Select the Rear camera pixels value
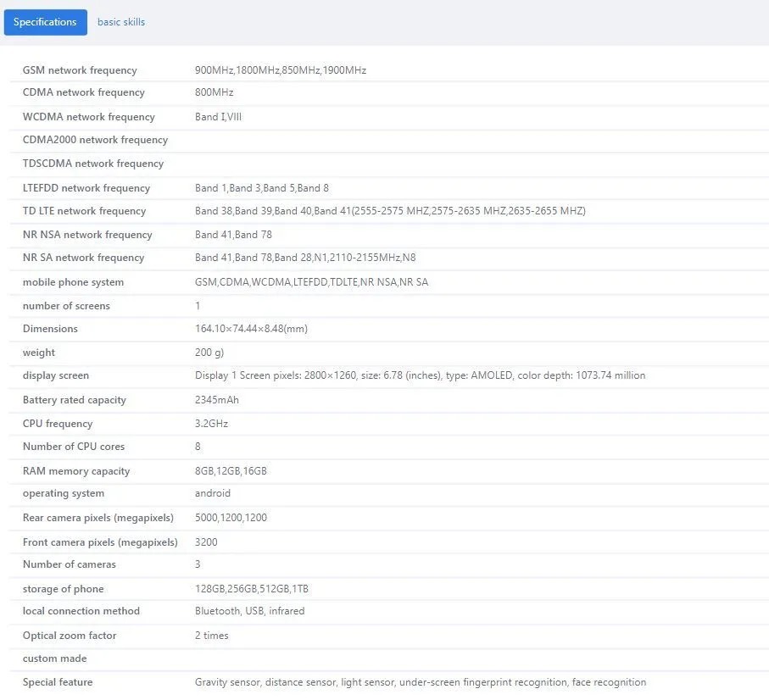This screenshot has width=769, height=700. [x=231, y=518]
